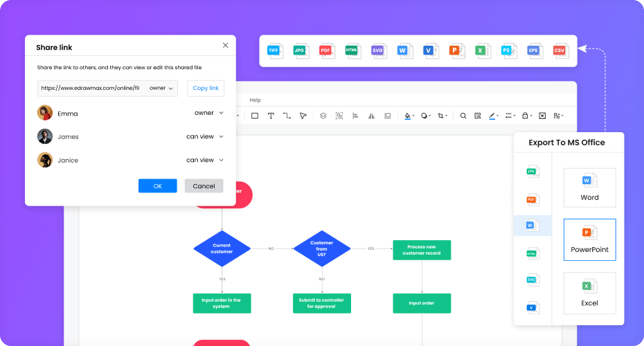Click the CSV export format icon
This screenshot has width=644, height=346.
click(561, 51)
